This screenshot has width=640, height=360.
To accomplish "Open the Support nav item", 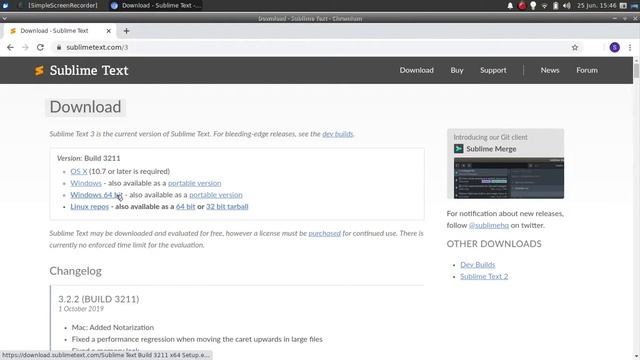I will [x=493, y=70].
